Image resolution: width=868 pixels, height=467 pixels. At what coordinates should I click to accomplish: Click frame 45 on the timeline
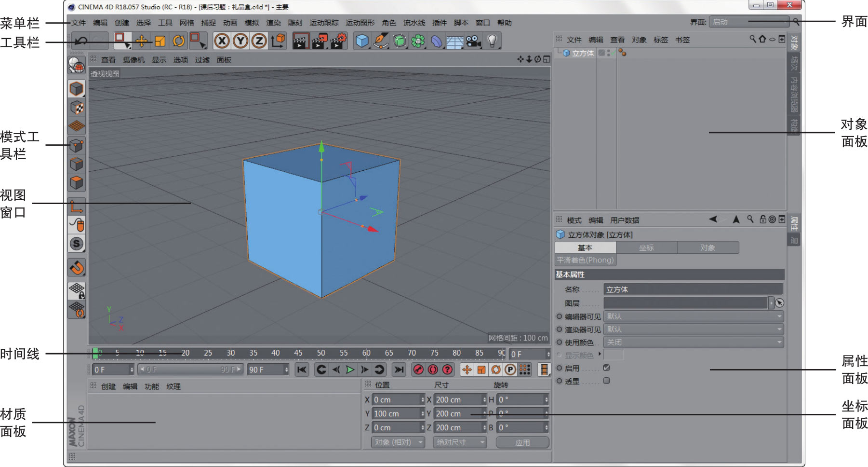pyautogui.click(x=298, y=353)
